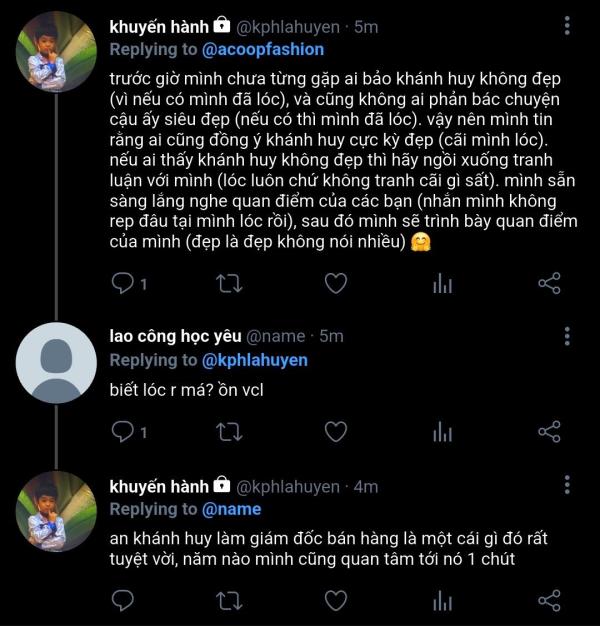Image resolution: width=600 pixels, height=626 pixels.
Task: Reply to the last khuyến hành tweet
Action: pyautogui.click(x=123, y=600)
